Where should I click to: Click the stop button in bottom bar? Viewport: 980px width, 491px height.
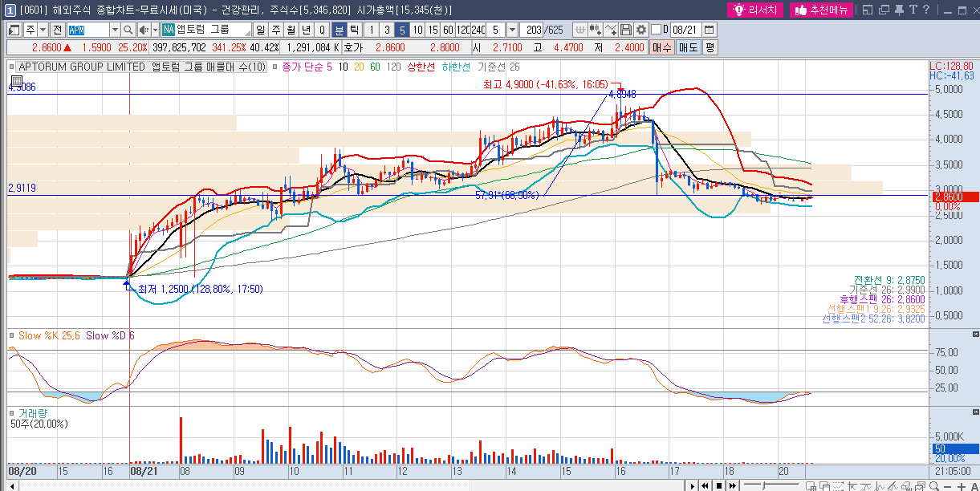coord(719,486)
